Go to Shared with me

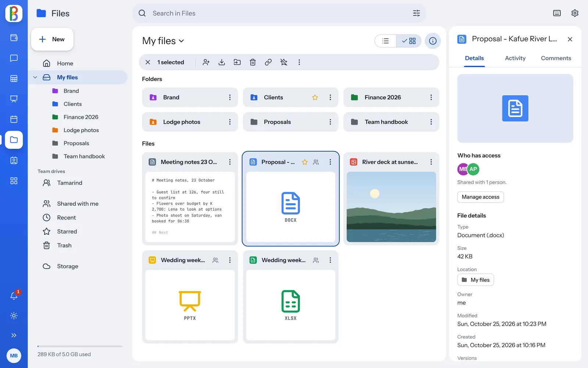78,204
